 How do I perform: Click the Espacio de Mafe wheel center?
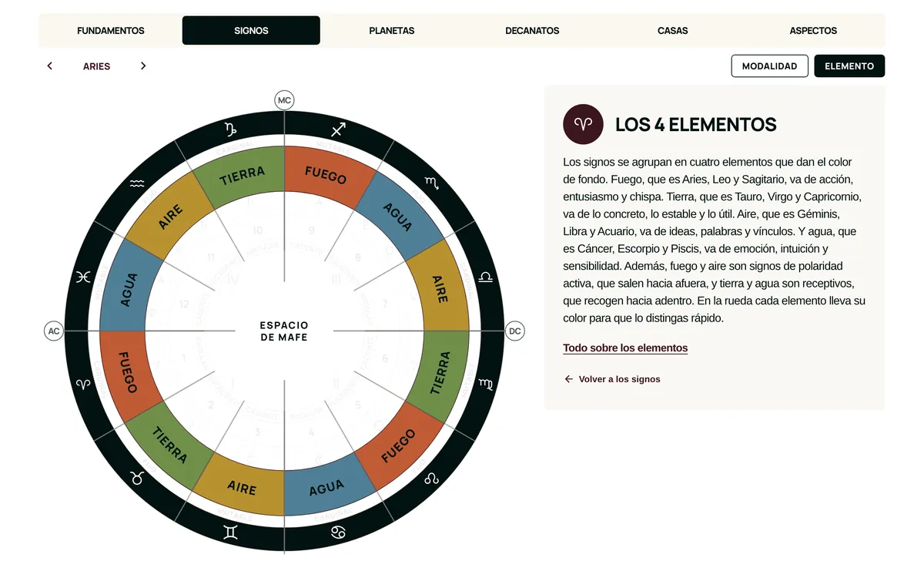click(x=284, y=331)
